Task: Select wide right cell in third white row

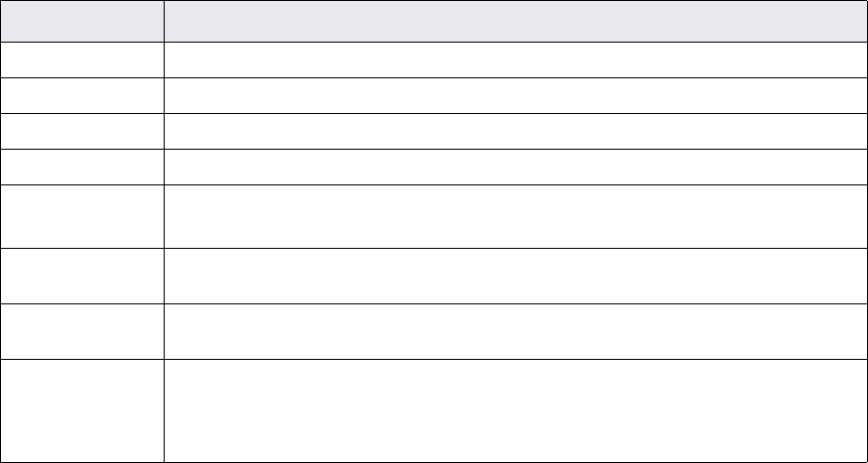Action: click(512, 131)
